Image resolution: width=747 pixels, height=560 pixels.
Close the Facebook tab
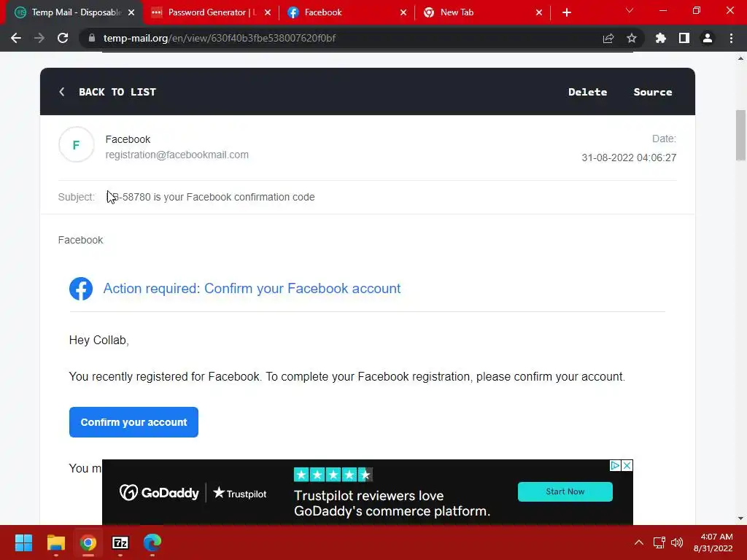403,12
